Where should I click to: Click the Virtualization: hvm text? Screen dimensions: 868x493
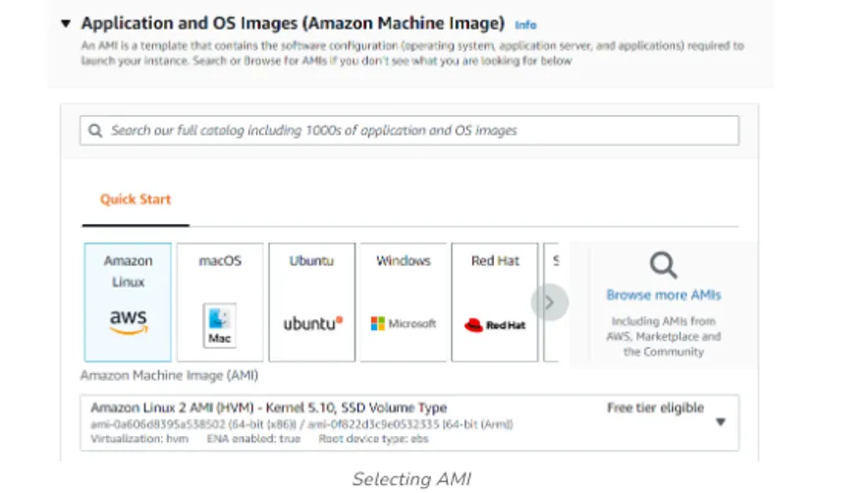(139, 439)
